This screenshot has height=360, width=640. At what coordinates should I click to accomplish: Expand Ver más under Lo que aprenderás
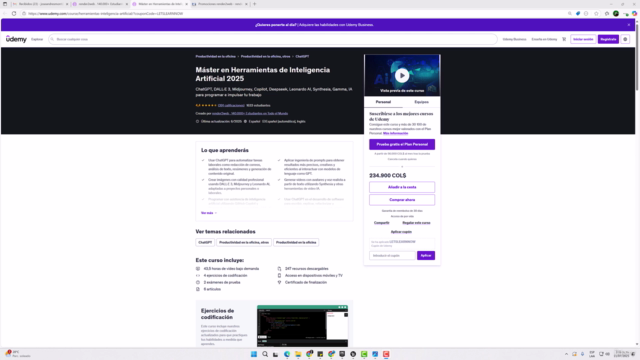[x=209, y=213]
